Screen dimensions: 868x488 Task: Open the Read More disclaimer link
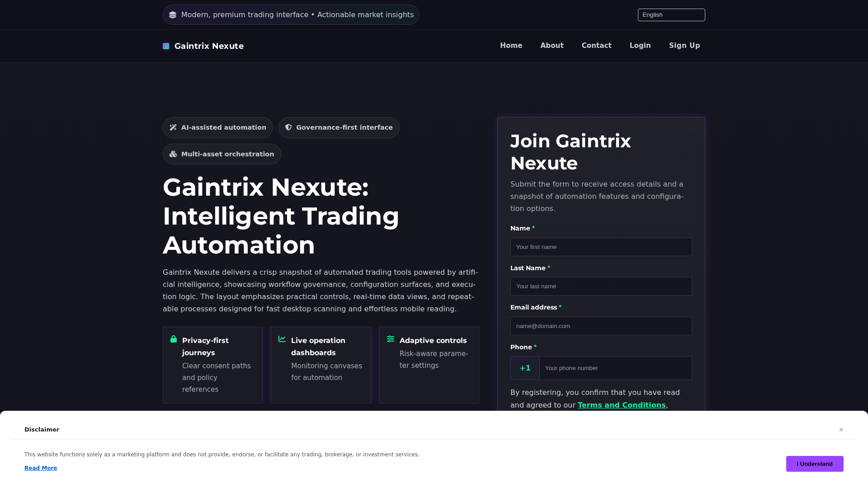[41, 468]
